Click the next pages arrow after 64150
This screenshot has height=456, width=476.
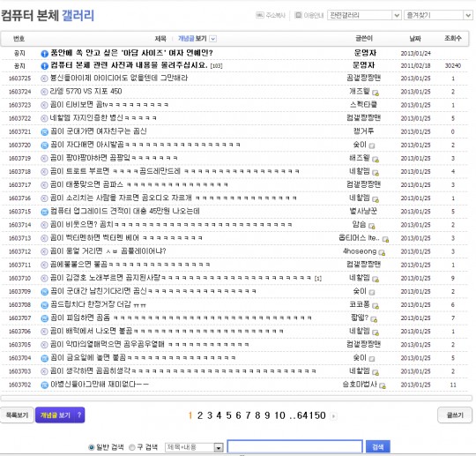333,416
